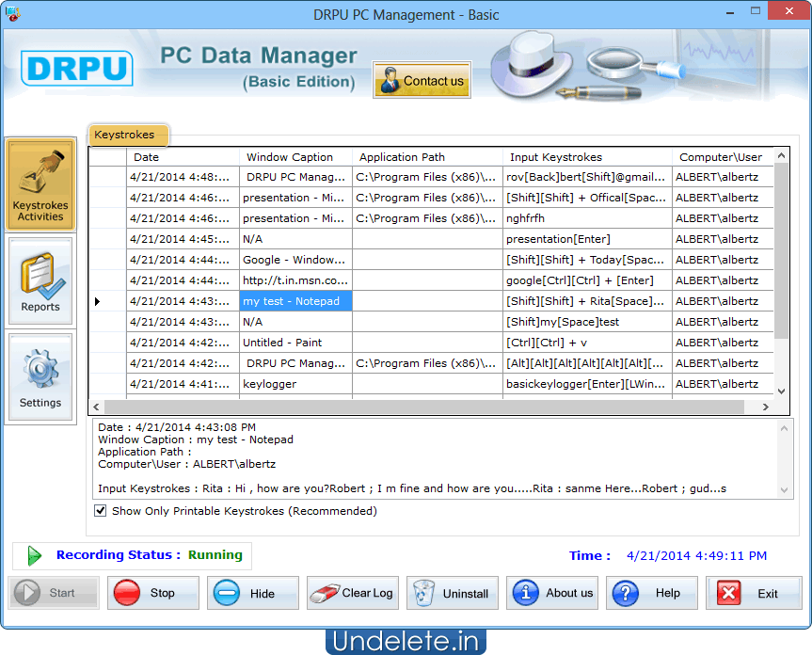Click row header of selected Notepad row
Viewport: 812px width, 655px height.
[x=107, y=301]
